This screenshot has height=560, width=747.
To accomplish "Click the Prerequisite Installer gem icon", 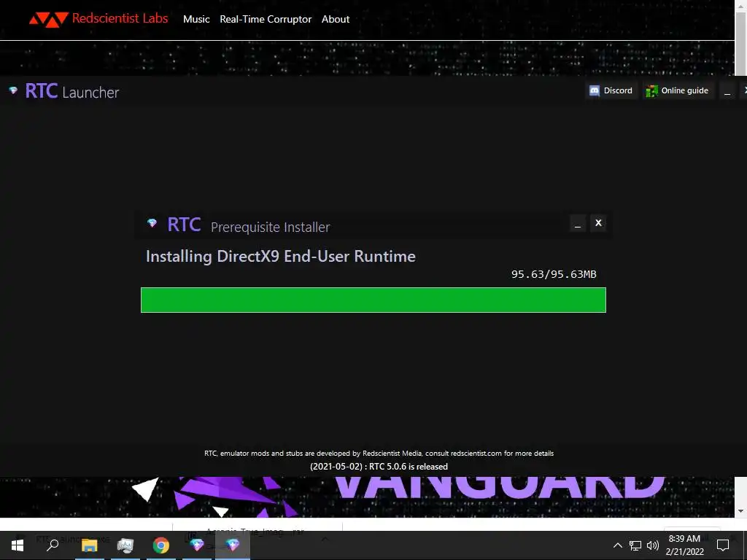I will (x=152, y=223).
